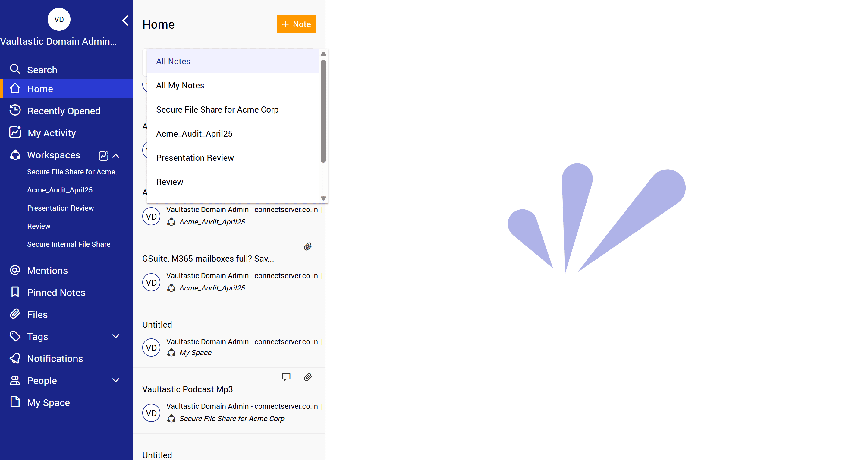Screen dimensions: 868x460
Task: Click the Pinned Notes bookmark icon
Action: (x=15, y=292)
